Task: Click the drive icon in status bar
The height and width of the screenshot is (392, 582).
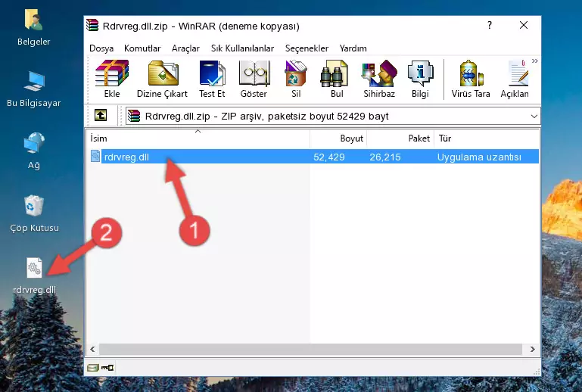Action: coord(93,368)
